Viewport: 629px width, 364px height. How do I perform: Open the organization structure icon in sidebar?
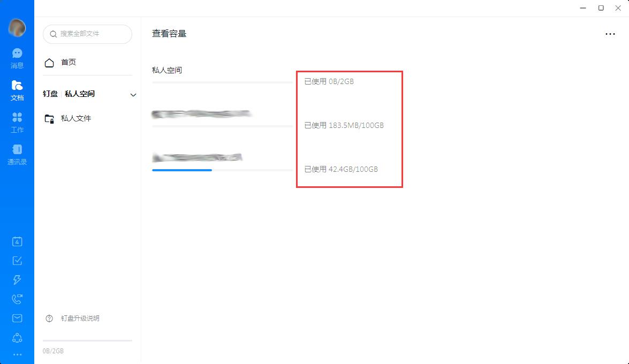[x=17, y=338]
